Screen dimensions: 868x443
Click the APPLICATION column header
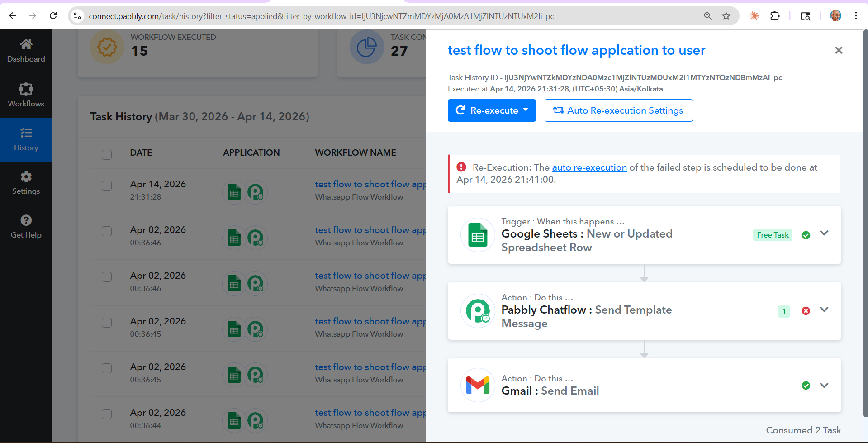(251, 152)
